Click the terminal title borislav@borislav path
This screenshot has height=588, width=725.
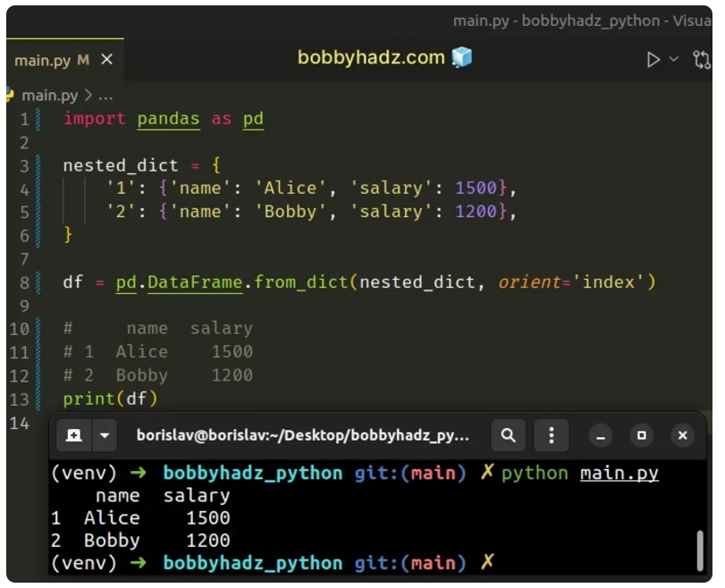pos(303,435)
